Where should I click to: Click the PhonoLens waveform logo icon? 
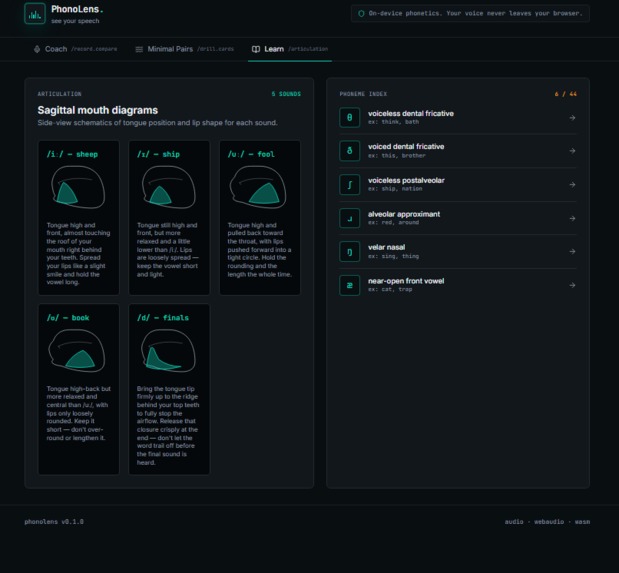tap(35, 14)
